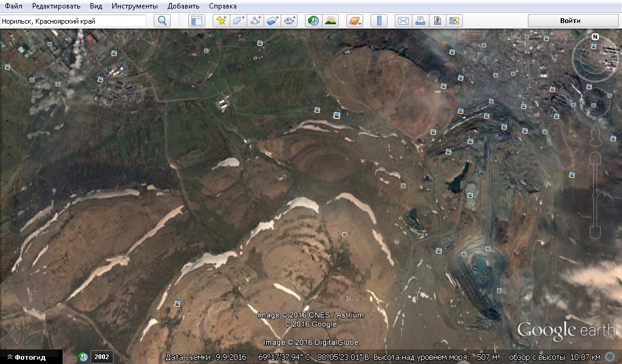622x364 pixels.
Task: Toggle sunlight across the landscape
Action: pyautogui.click(x=330, y=21)
